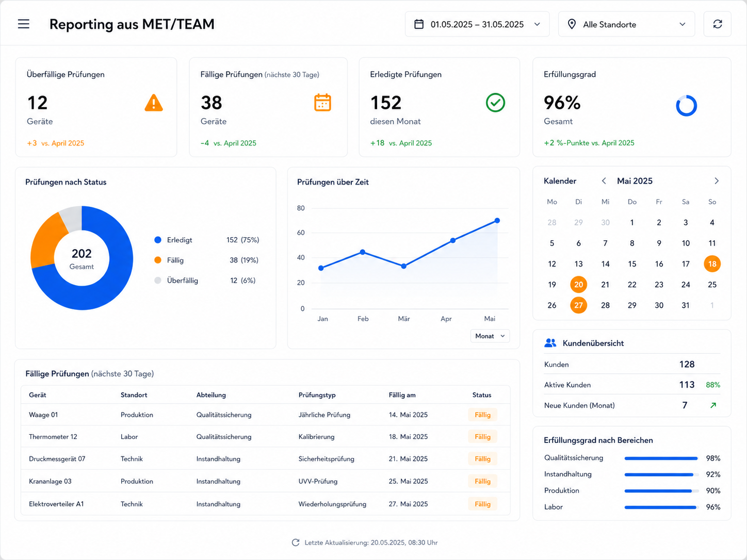Click the Status column header
Screen dimensions: 747x560
[482, 395]
